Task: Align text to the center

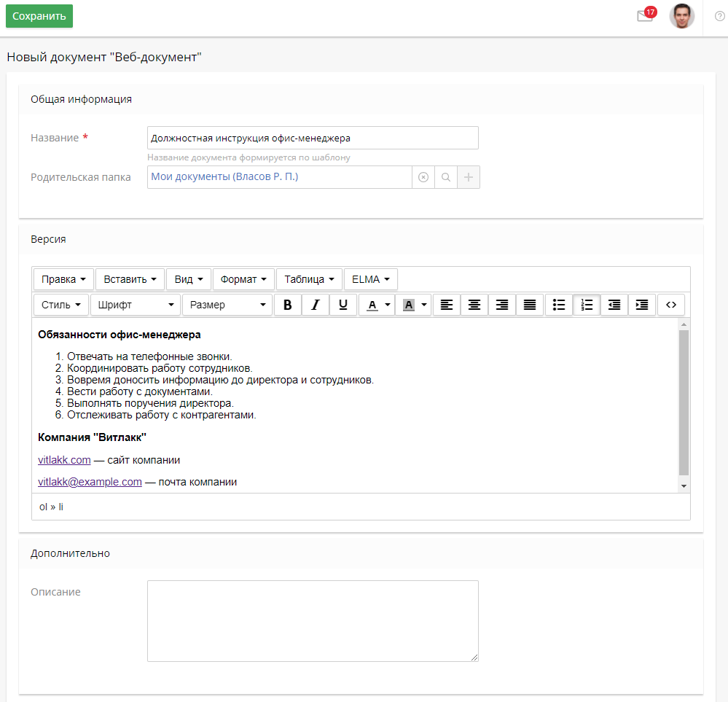Action: click(x=474, y=305)
